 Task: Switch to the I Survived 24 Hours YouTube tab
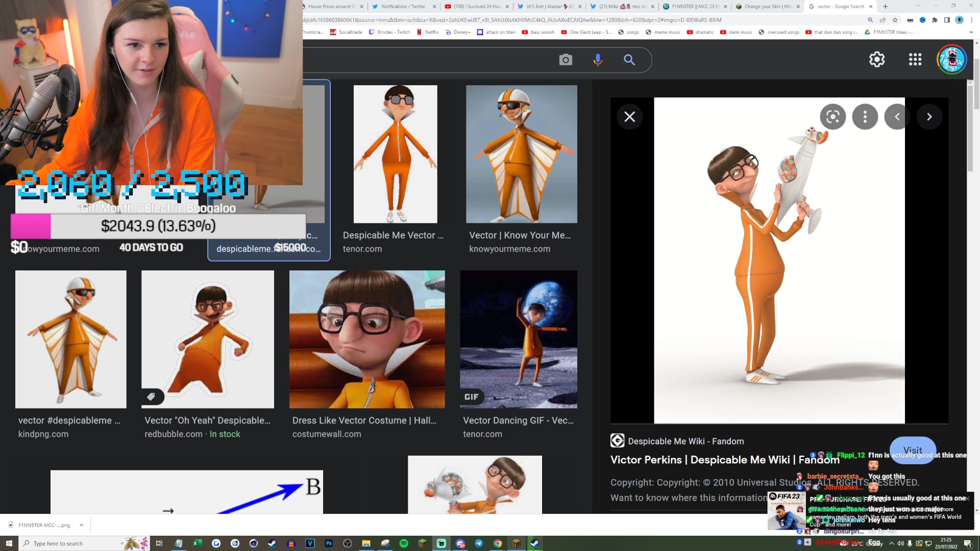pyautogui.click(x=476, y=7)
